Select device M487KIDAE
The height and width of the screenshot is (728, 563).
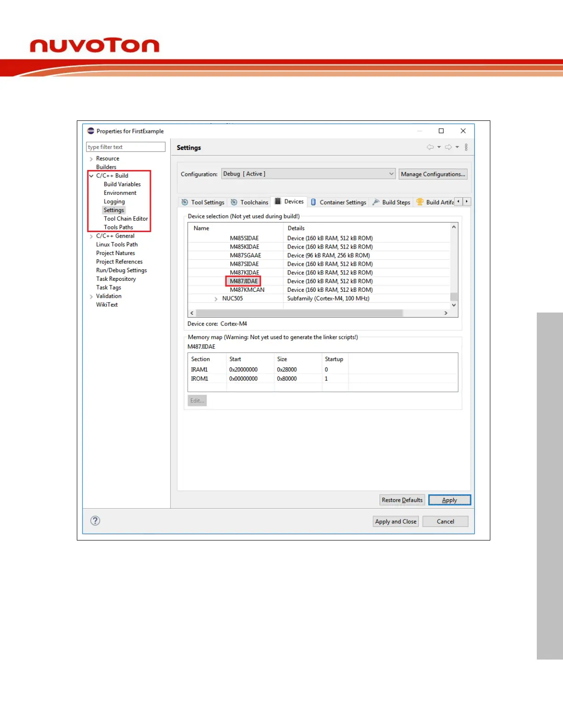[244, 273]
